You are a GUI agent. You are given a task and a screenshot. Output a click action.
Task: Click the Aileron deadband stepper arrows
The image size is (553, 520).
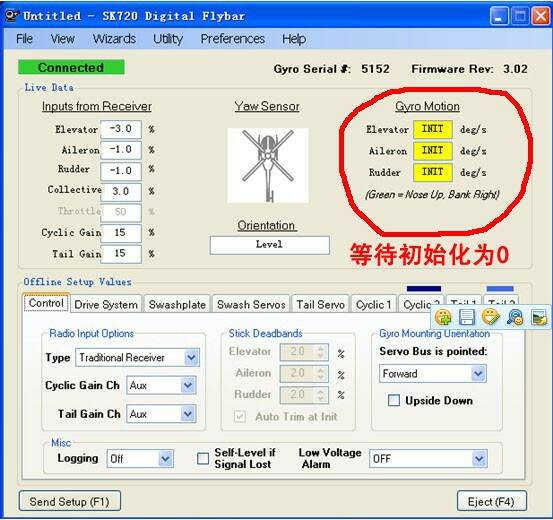320,374
